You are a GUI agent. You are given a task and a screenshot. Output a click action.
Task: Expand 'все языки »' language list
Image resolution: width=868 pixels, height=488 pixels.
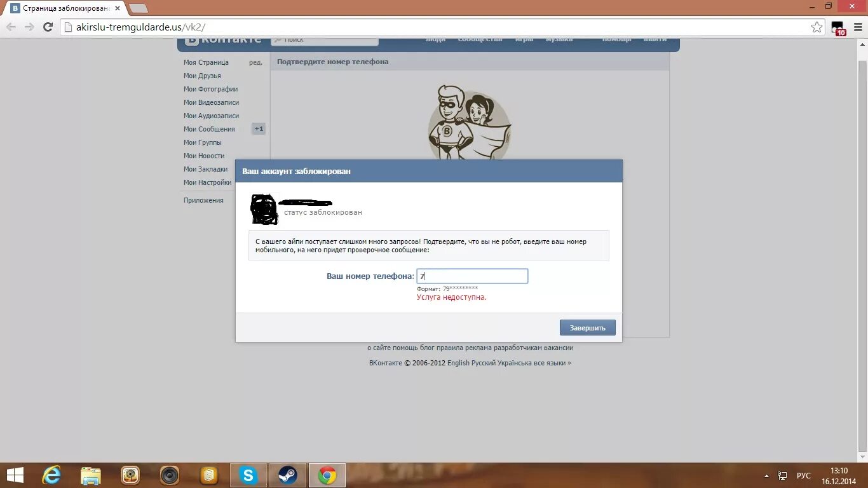point(554,363)
